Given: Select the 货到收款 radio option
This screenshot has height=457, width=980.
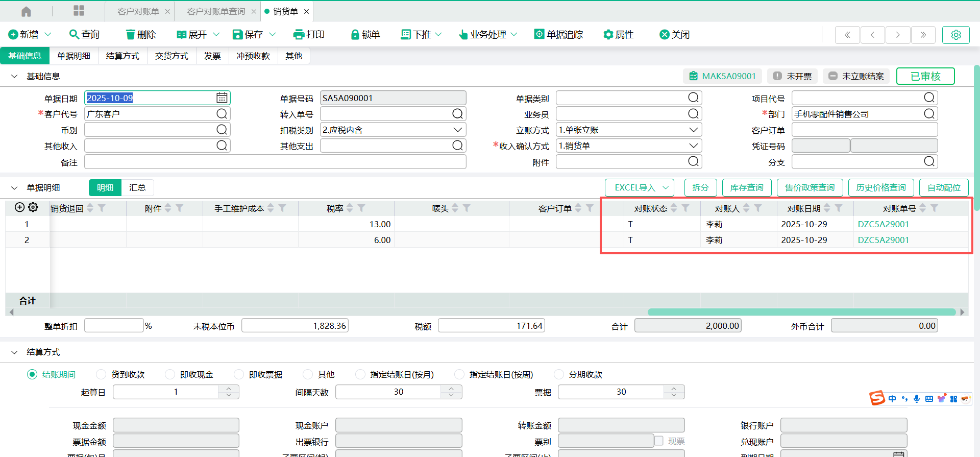Looking at the screenshot, I should click(x=101, y=374).
